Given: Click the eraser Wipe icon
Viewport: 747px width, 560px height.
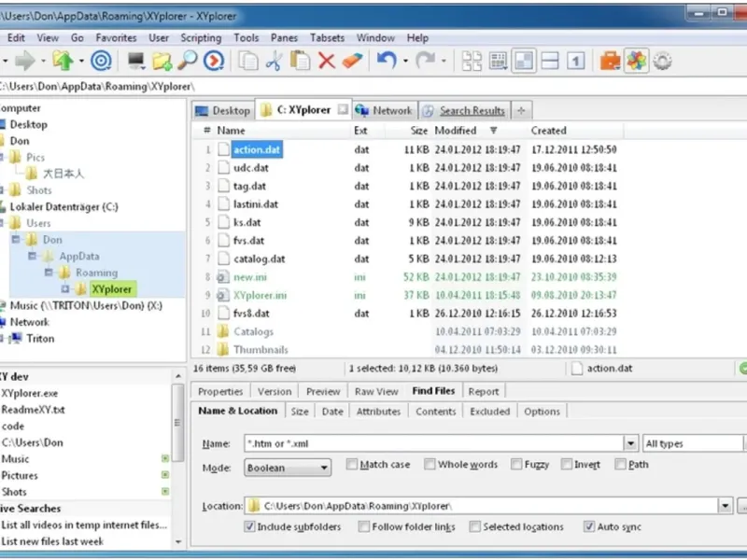Looking at the screenshot, I should (353, 61).
